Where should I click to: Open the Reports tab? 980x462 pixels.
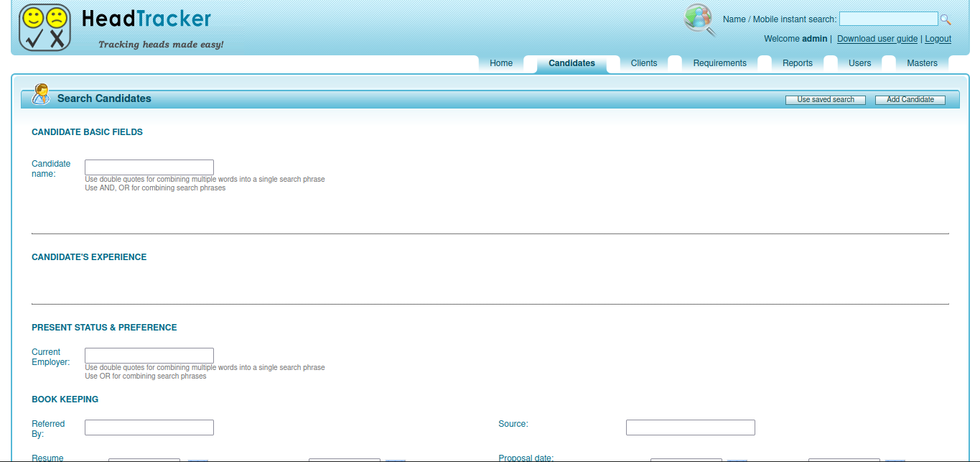coord(798,63)
